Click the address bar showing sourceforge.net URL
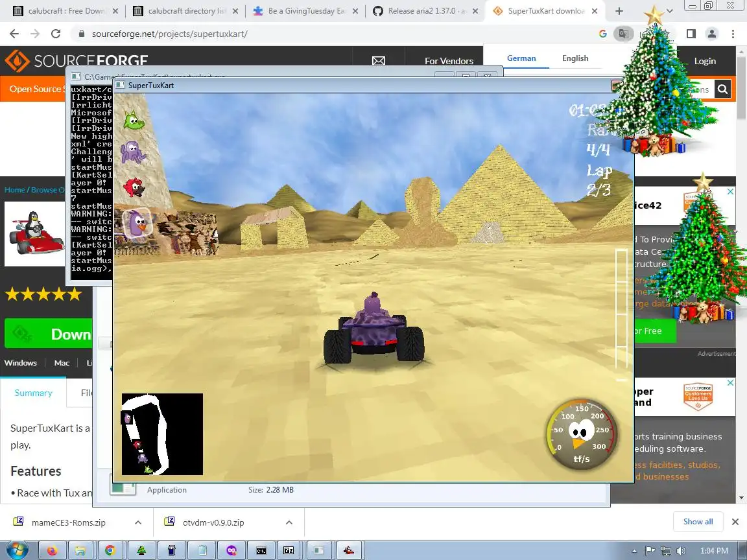The width and height of the screenshot is (747, 560). tap(333, 34)
